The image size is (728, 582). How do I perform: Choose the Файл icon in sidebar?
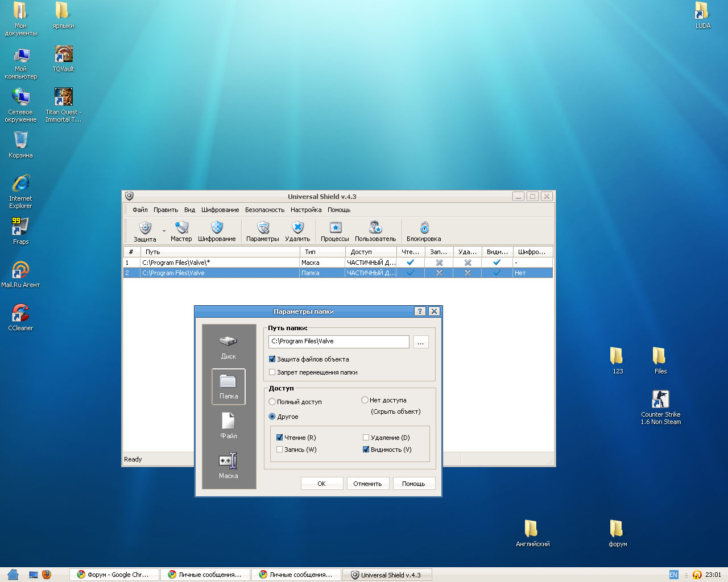pos(229,426)
